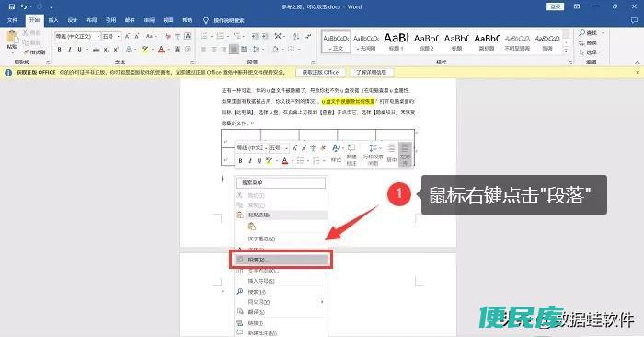Click the Paste icon in the ribbon clipboard group
644x337 pixels.
pyautogui.click(x=12, y=38)
